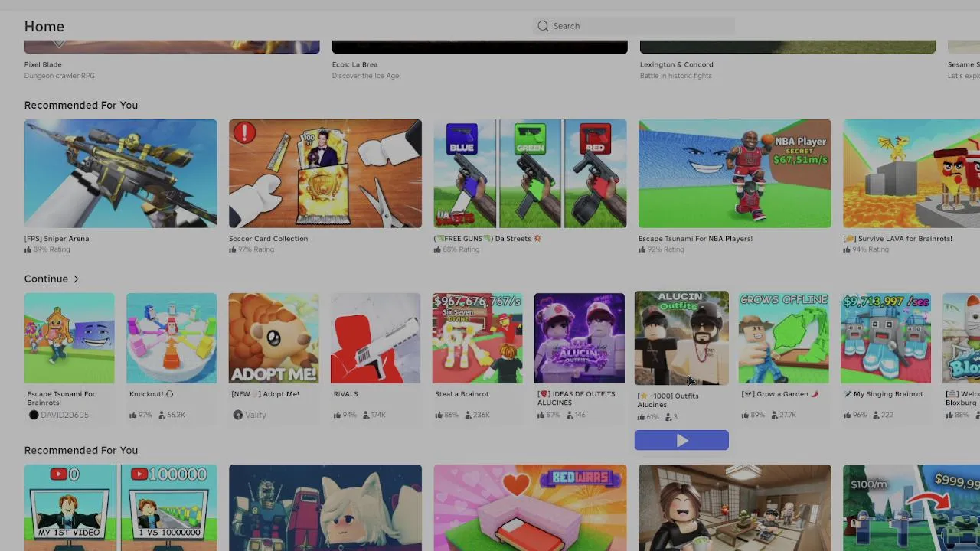Click the search magnifier icon
Screen dimensions: 980x551
coord(543,26)
